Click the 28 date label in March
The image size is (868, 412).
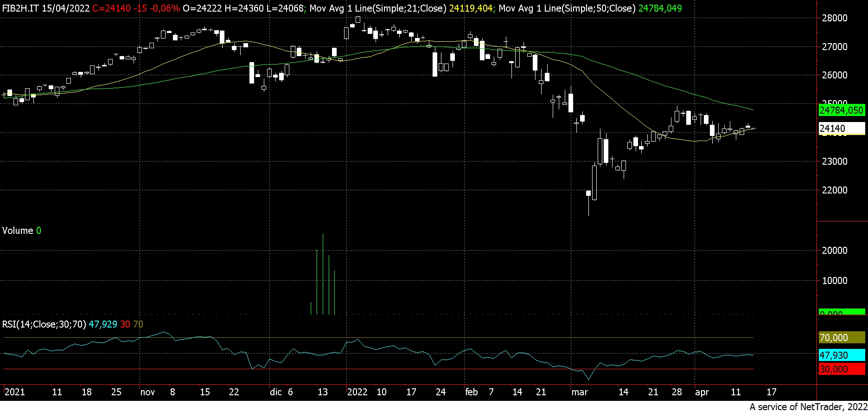tap(677, 393)
